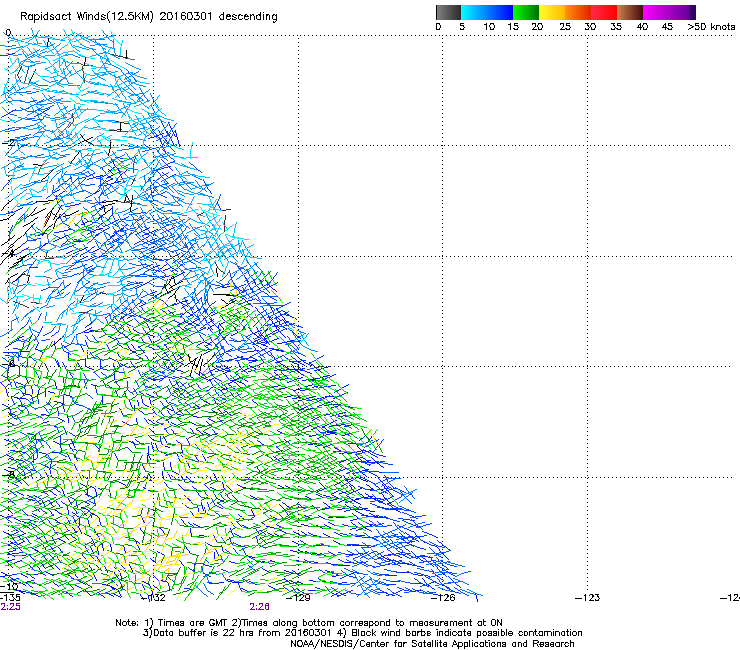
Task: Click the longitude label "-135"
Action: tap(10, 598)
